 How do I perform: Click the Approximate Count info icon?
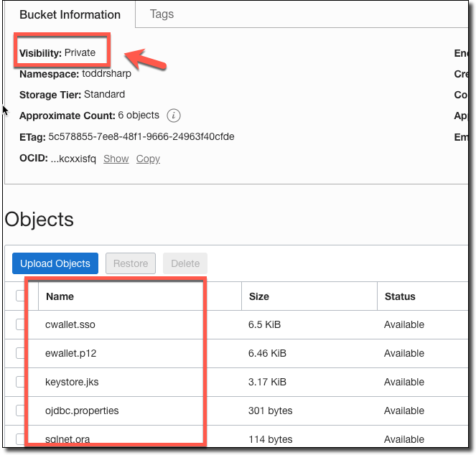(173, 116)
